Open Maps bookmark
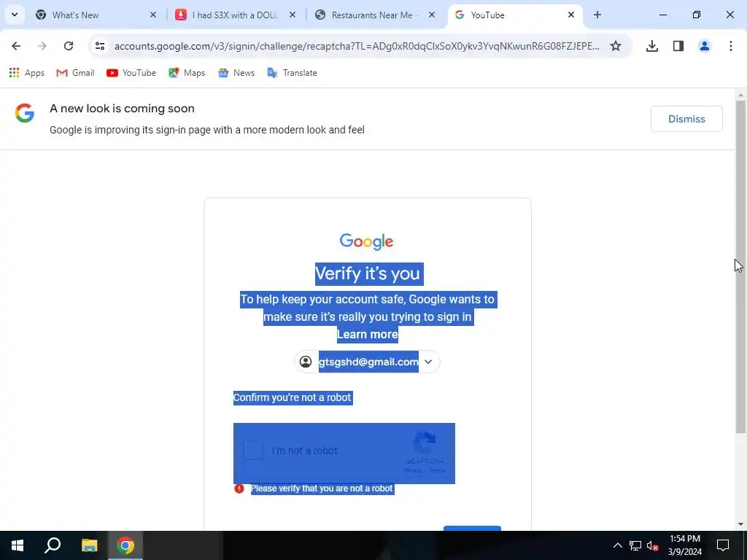747x560 pixels. point(187,73)
